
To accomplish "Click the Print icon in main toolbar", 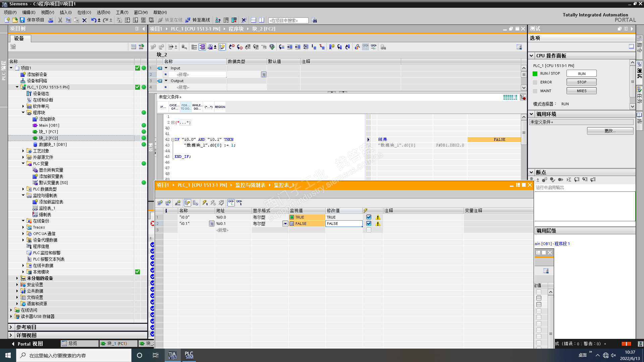I will (51, 20).
